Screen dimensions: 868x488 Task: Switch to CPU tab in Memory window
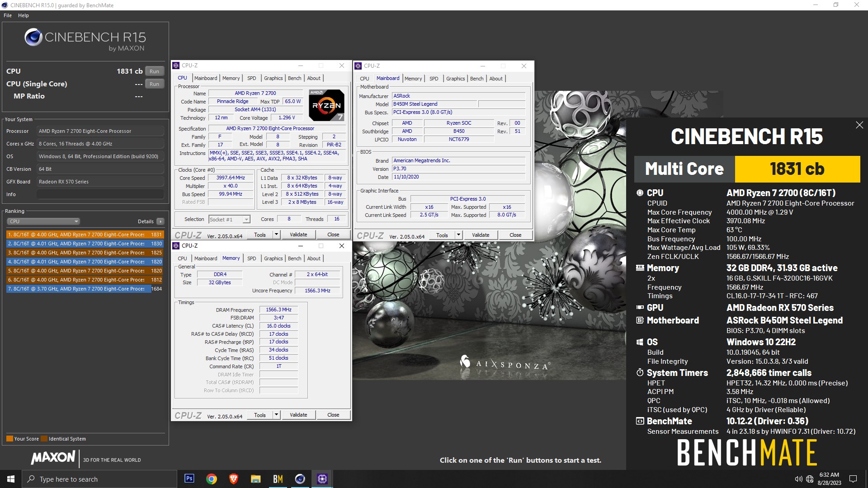(182, 258)
